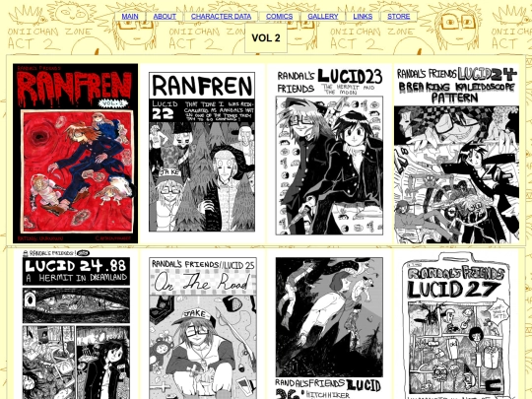The width and height of the screenshot is (532, 399).
Task: Open the Lucid 27 comic cover
Action: click(x=456, y=324)
